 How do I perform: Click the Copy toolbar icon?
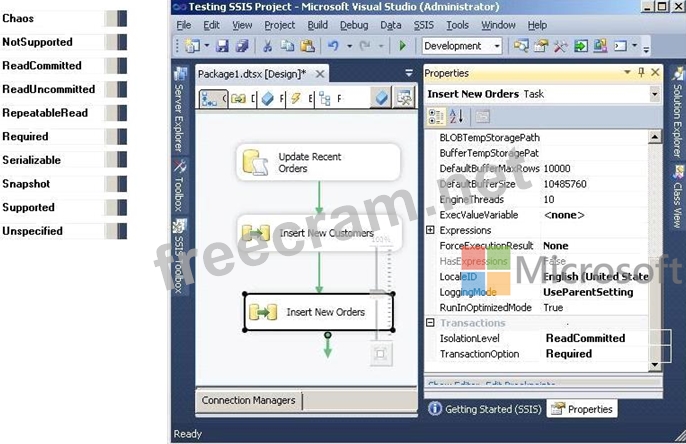point(287,46)
